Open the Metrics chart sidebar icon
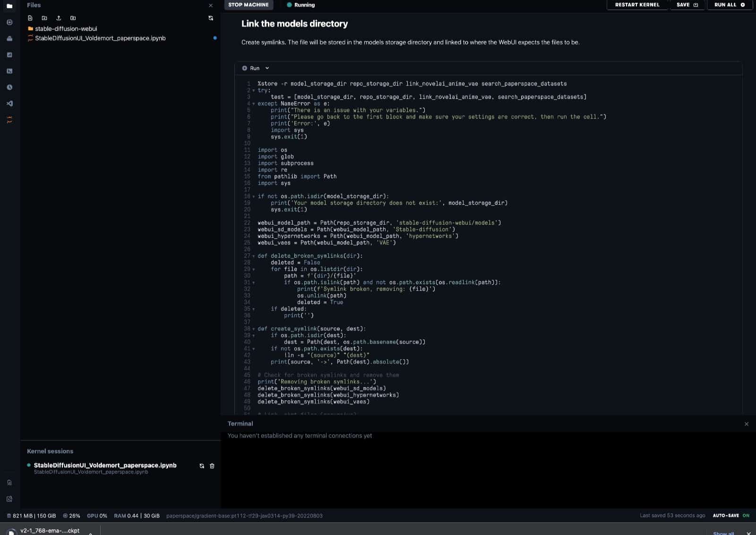 tap(9, 55)
